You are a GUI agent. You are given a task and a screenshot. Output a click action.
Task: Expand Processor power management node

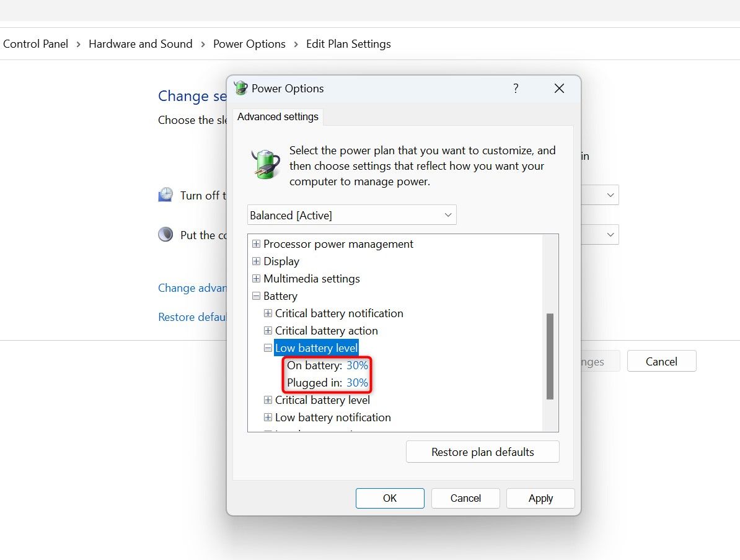click(x=256, y=244)
